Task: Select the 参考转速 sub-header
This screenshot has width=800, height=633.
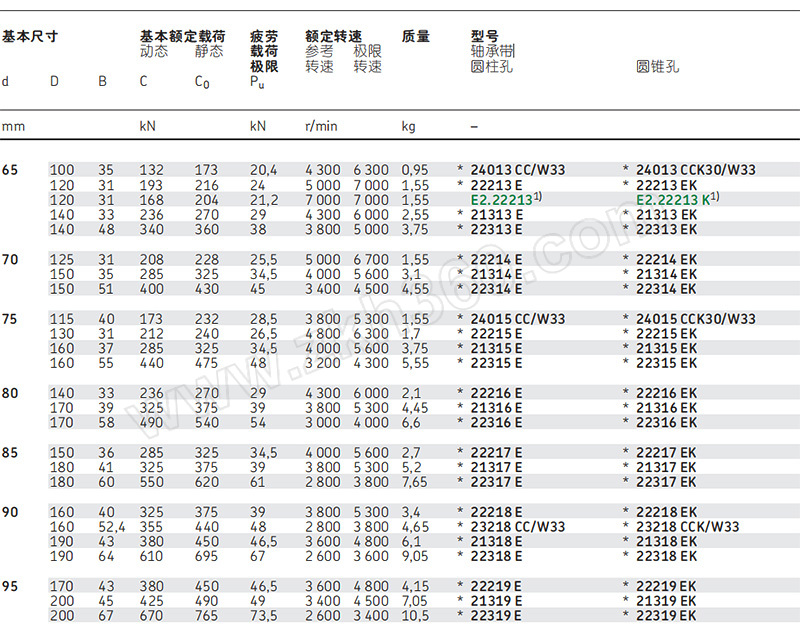Action: point(319,59)
